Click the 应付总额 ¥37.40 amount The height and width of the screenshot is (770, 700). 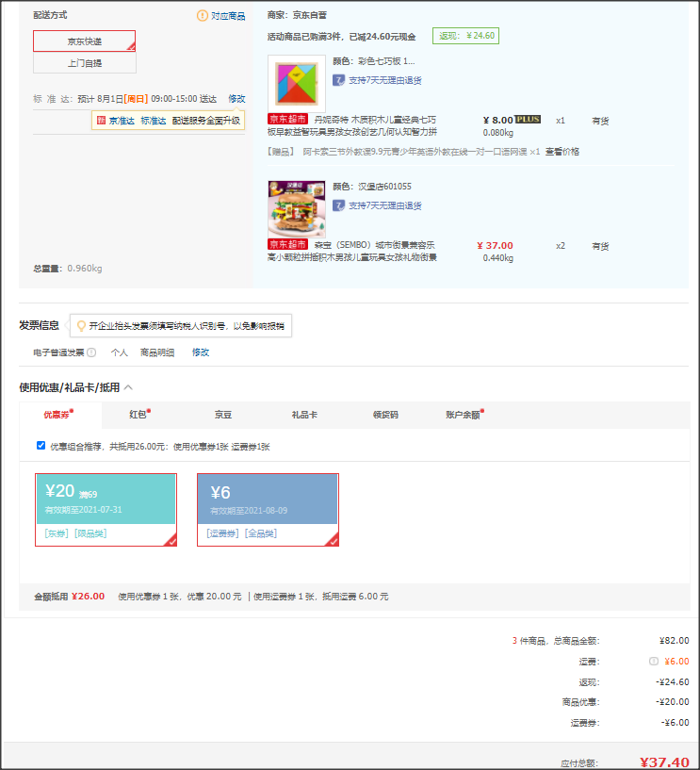[x=664, y=762]
